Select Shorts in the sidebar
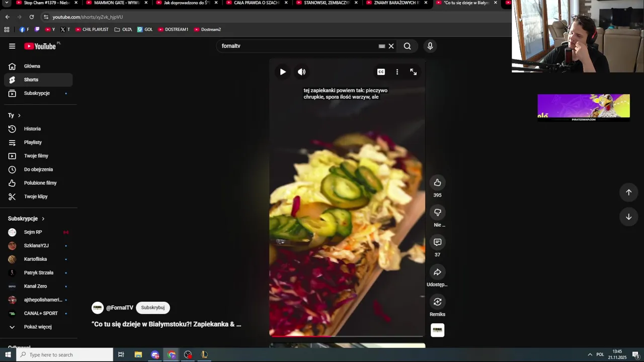The width and height of the screenshot is (644, 362). tap(38, 79)
